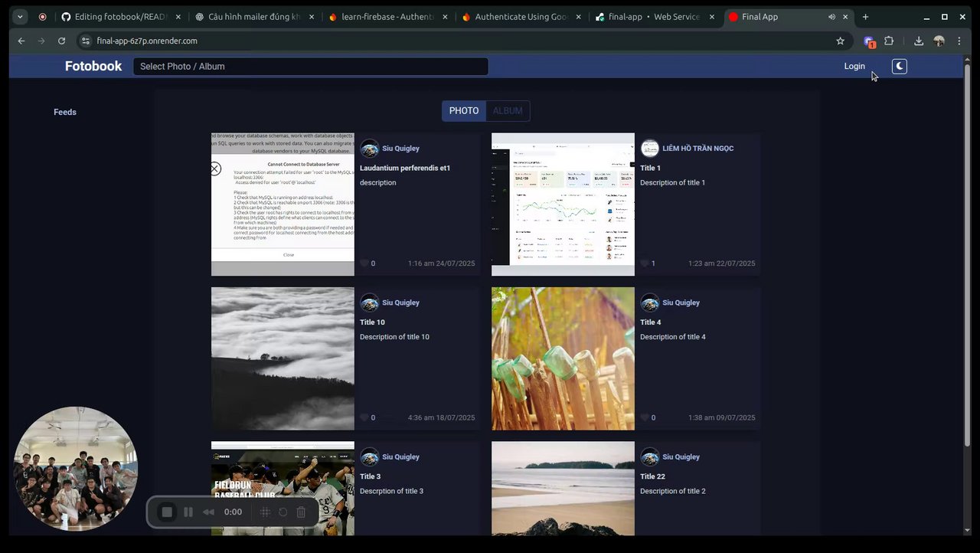
Task: Open the dashboard screenshot thumbnail of Title 1
Action: tap(563, 205)
